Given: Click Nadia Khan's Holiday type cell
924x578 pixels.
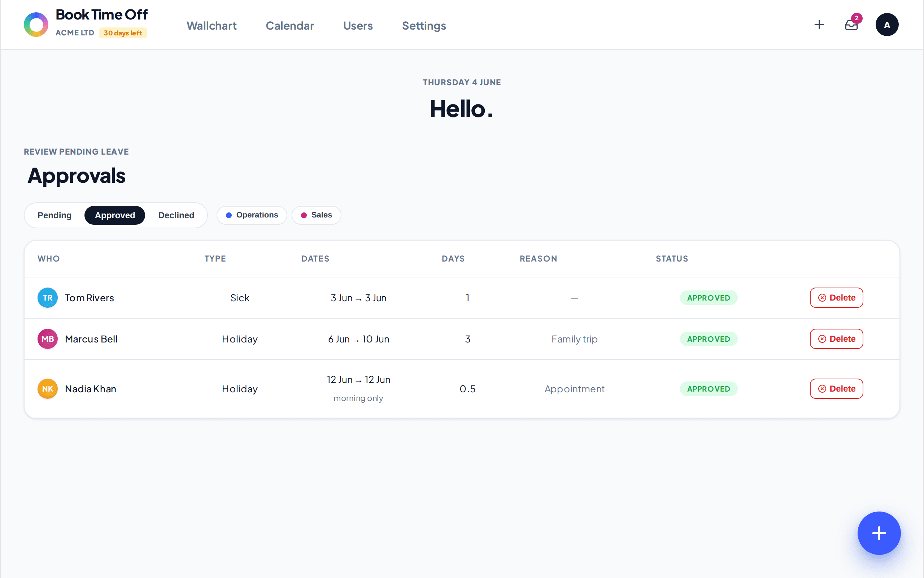Looking at the screenshot, I should pyautogui.click(x=240, y=389).
